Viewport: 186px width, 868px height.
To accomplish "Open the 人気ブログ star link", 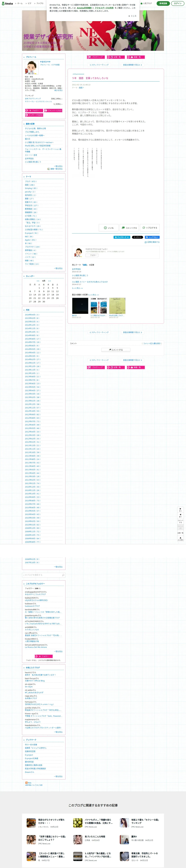I will click(146, 3).
